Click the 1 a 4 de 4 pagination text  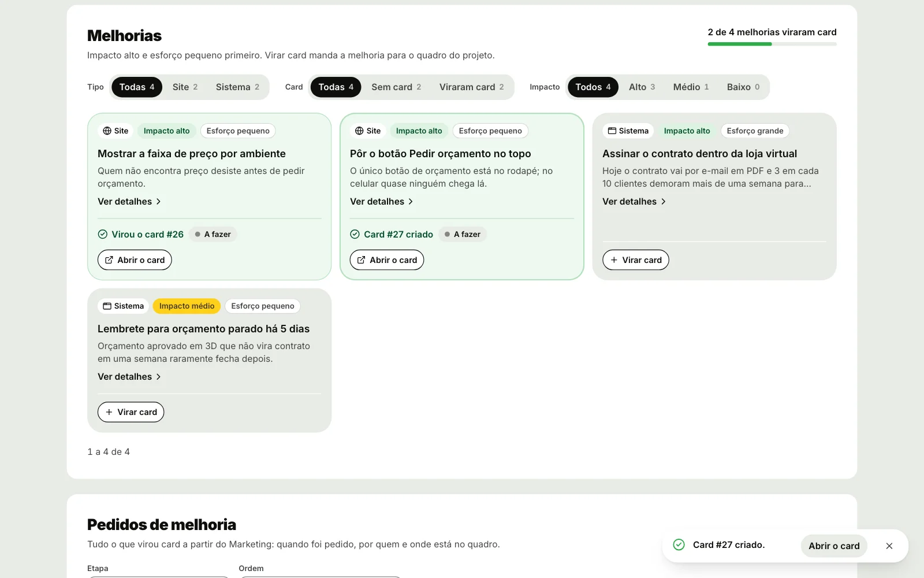coord(109,452)
